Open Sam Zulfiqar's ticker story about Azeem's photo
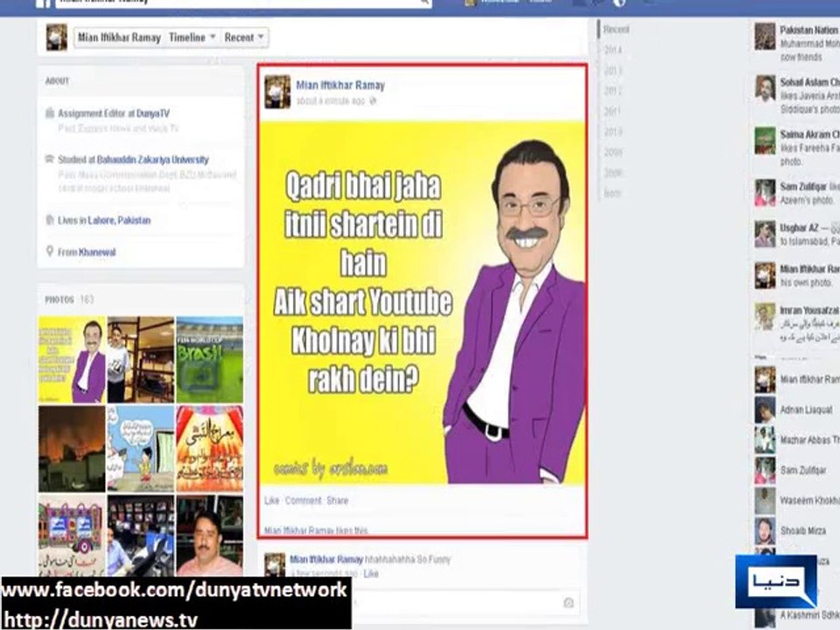The image size is (840, 630). coord(797,193)
